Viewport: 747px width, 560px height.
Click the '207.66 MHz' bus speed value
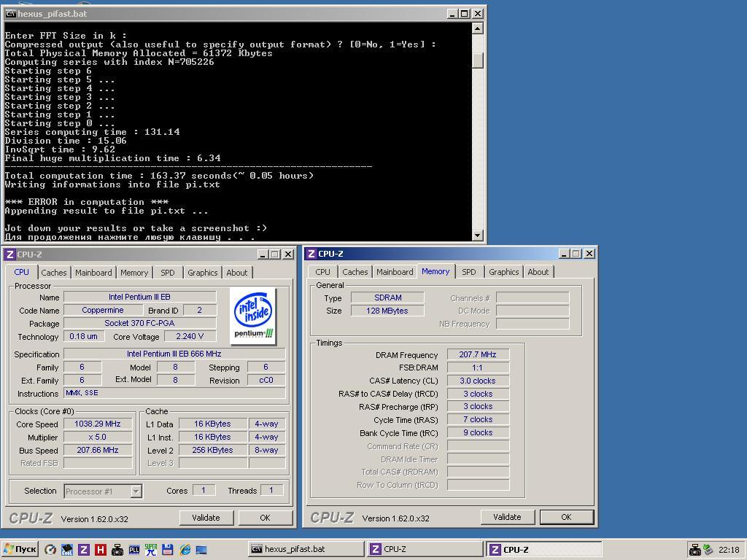pos(98,450)
